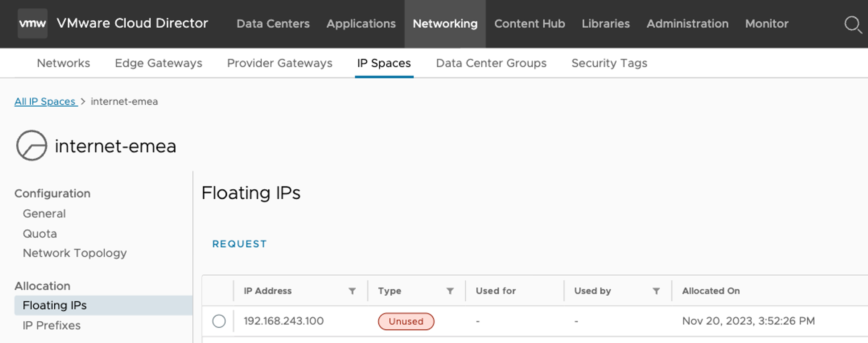This screenshot has height=343, width=868.
Task: Go to the Provider Gateways tab
Action: point(279,63)
